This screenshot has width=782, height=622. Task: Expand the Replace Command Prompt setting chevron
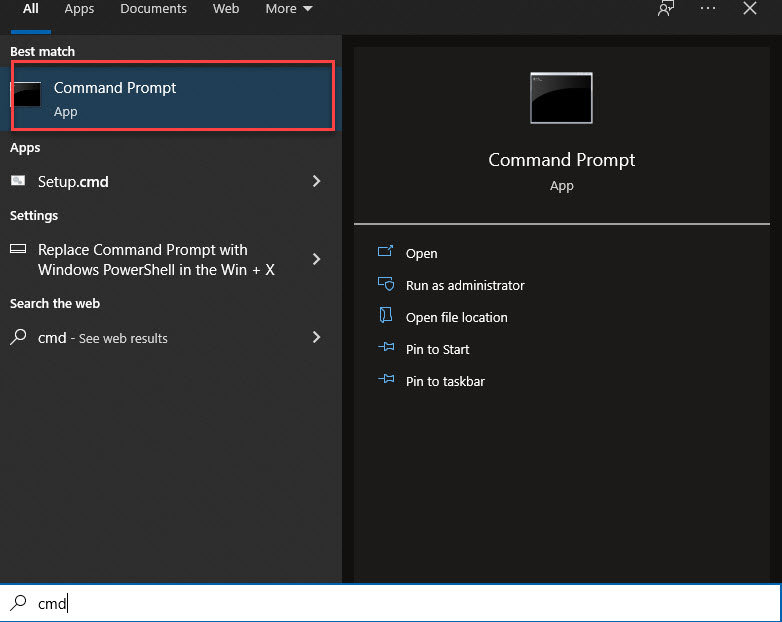pos(316,259)
